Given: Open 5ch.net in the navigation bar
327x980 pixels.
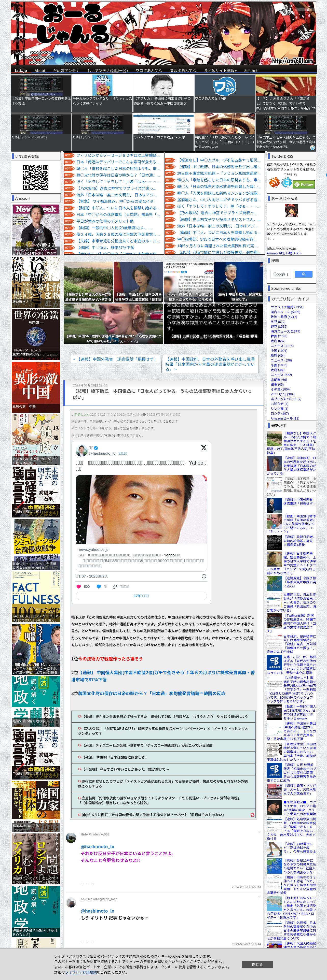Looking at the screenshot, I should click(251, 70).
